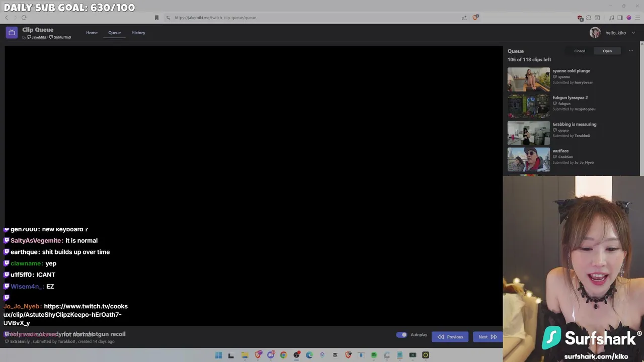Set the queue to Closed
644x362 pixels.
point(580,51)
